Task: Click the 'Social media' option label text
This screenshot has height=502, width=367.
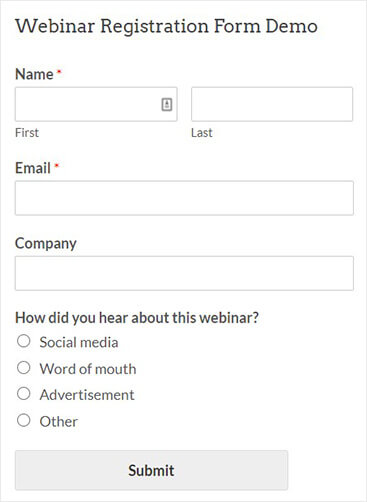Action: pyautogui.click(x=79, y=342)
